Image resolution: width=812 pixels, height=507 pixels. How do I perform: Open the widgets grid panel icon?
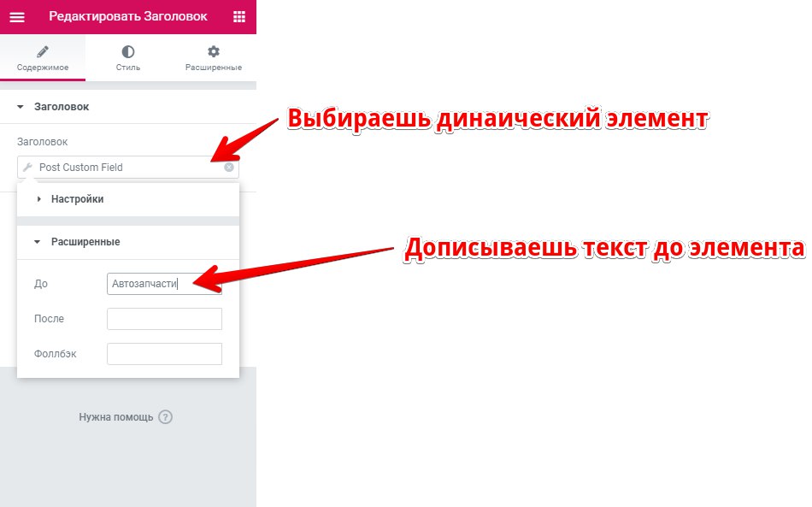click(x=239, y=16)
